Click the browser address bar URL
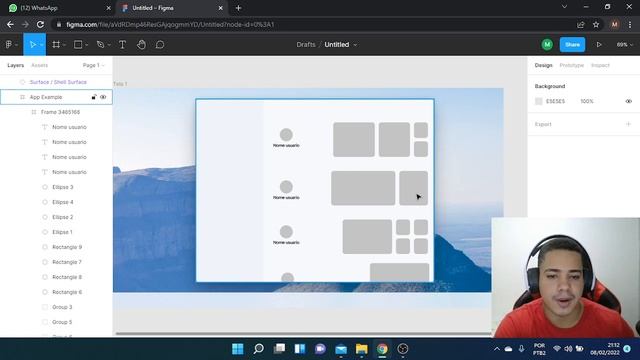The image size is (640, 360). coord(170,24)
